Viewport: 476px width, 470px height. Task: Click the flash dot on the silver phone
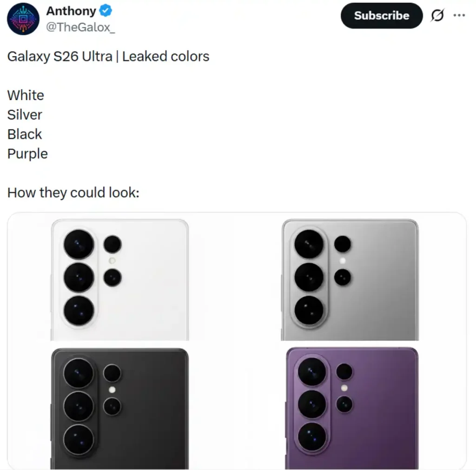(343, 261)
